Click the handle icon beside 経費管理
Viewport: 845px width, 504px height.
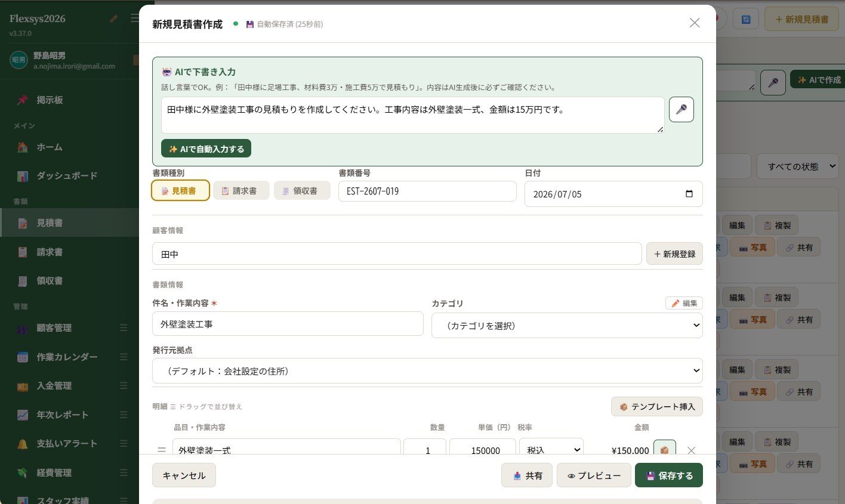[x=124, y=472]
